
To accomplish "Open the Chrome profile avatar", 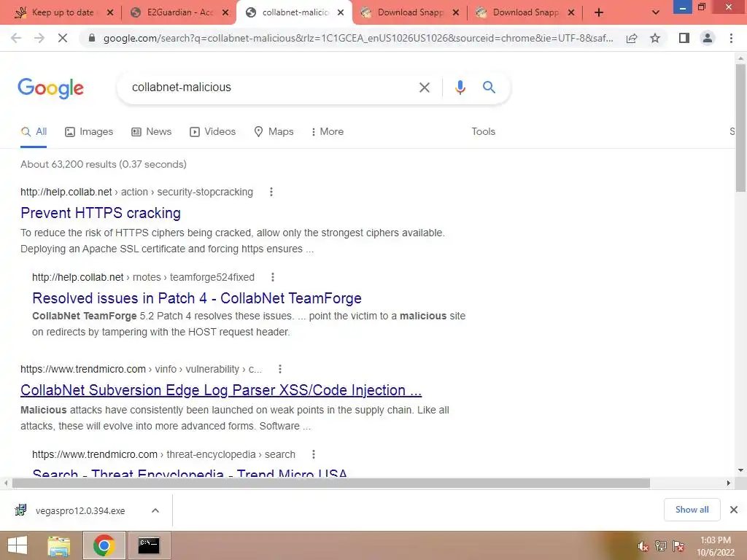I will coord(708,38).
